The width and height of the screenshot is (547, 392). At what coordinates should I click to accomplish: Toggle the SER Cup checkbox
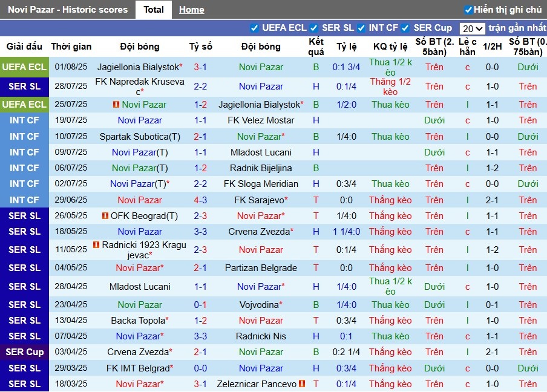pos(406,28)
